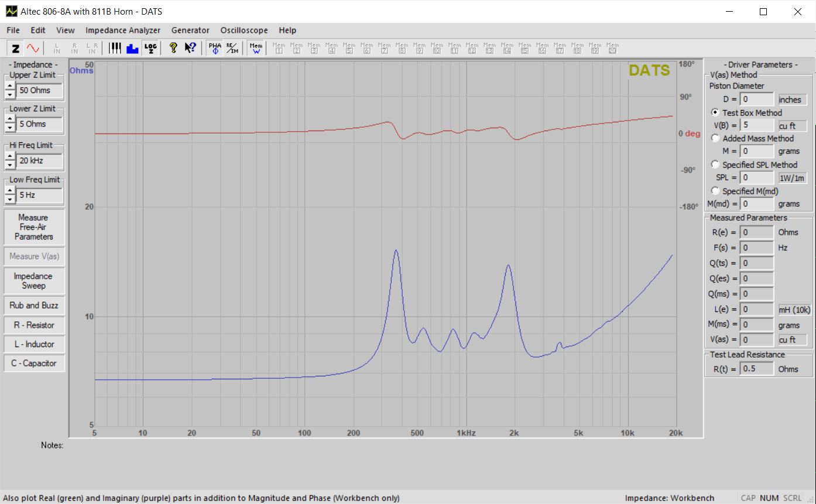
Task: Raise the Hi Freq Limit with up arrow
Action: pyautogui.click(x=10, y=156)
